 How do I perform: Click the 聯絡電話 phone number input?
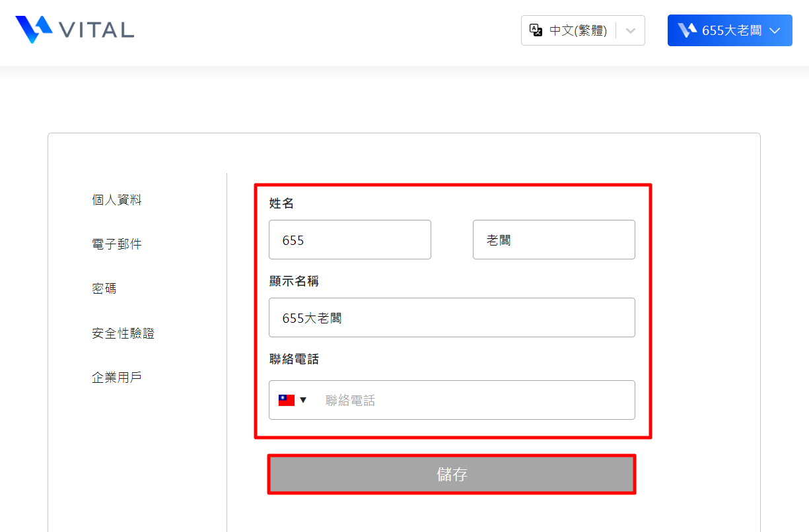click(x=472, y=400)
